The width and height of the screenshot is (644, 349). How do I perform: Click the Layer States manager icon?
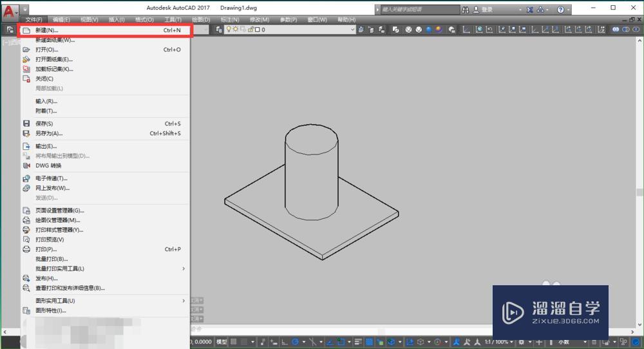[x=381, y=30]
